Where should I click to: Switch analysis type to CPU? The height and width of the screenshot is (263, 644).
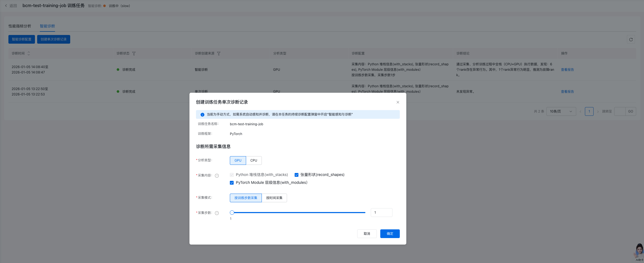[254, 160]
